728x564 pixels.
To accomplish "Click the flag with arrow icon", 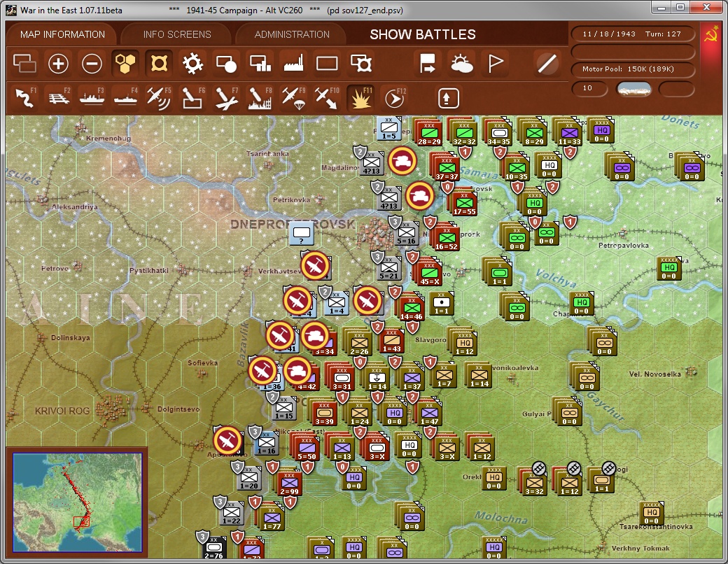I will pos(428,64).
